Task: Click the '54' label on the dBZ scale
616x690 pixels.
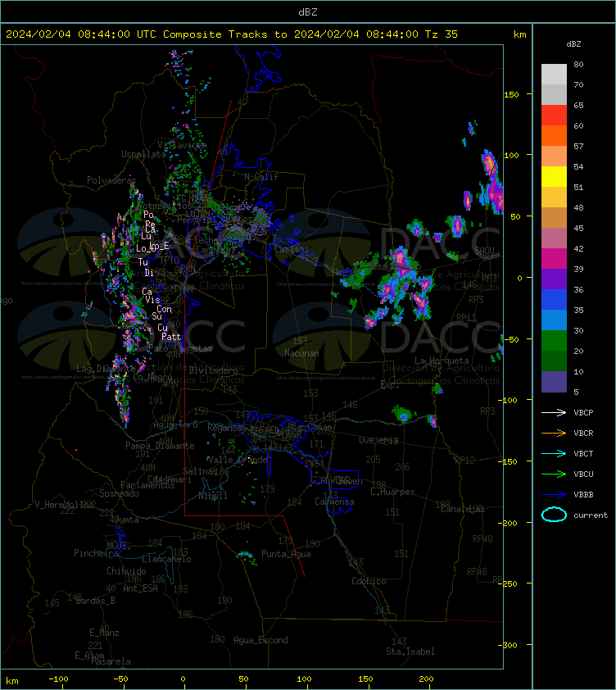Action: [578, 167]
